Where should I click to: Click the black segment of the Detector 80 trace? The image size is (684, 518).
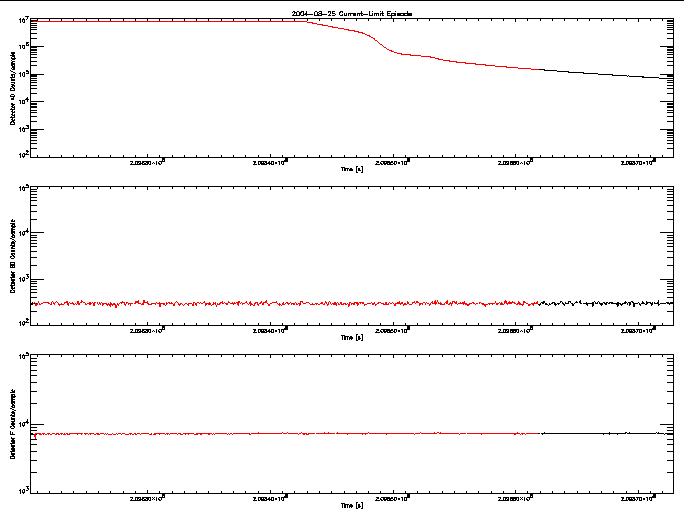pos(606,303)
